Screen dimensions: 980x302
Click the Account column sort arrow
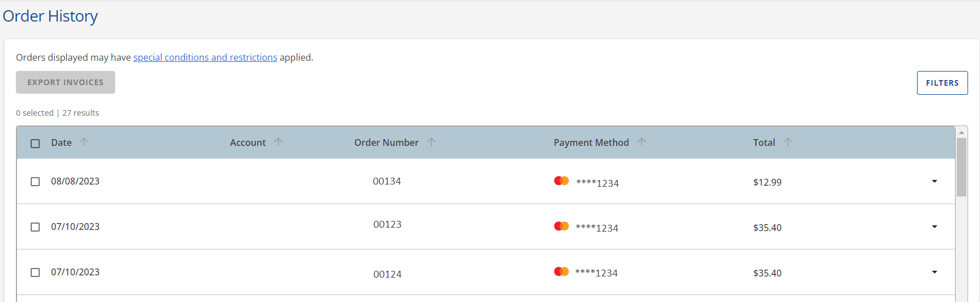pos(278,142)
